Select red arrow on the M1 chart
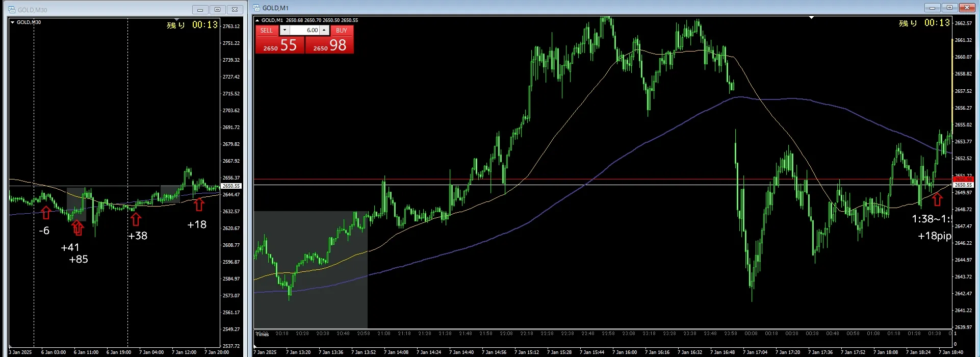This screenshot has width=980, height=357. tap(937, 199)
